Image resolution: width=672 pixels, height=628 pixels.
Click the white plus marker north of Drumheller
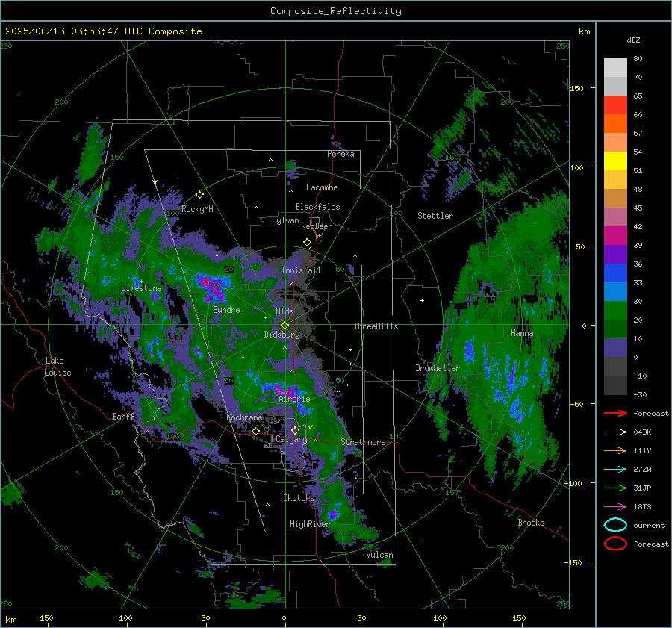pos(422,300)
